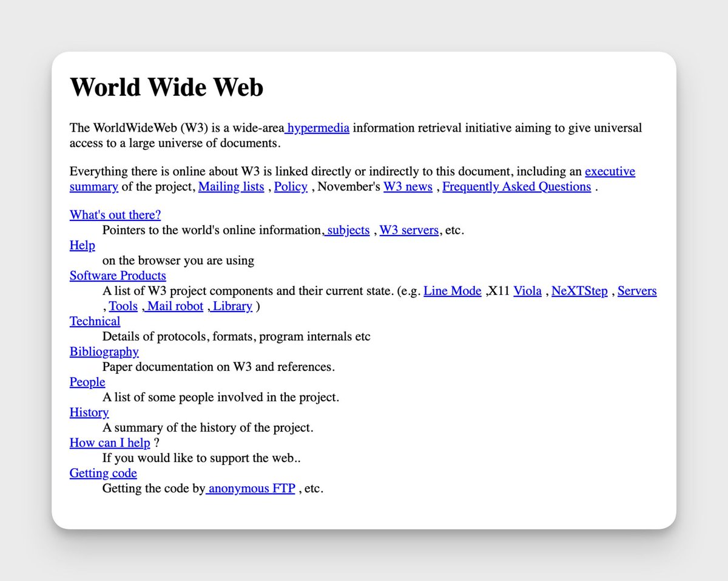The height and width of the screenshot is (581, 728).
Task: Follow the executive summary link
Action: pos(610,172)
